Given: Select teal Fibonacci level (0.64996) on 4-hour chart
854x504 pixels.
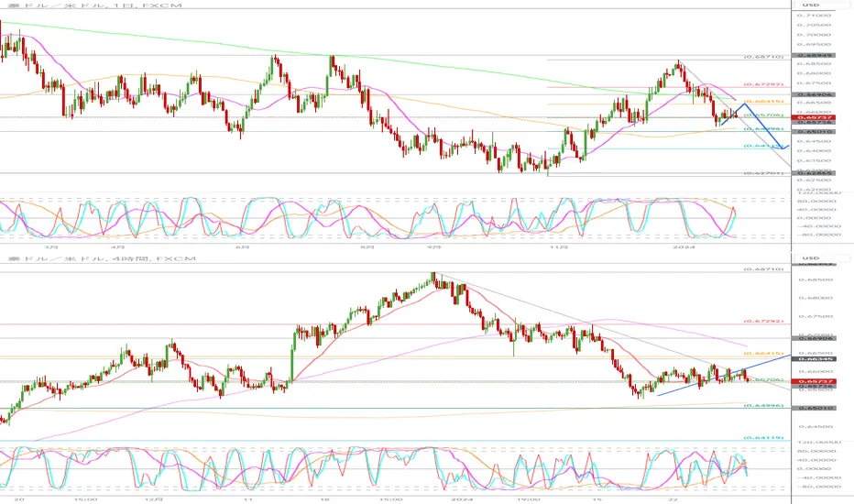Looking at the screenshot, I should pos(763,406).
